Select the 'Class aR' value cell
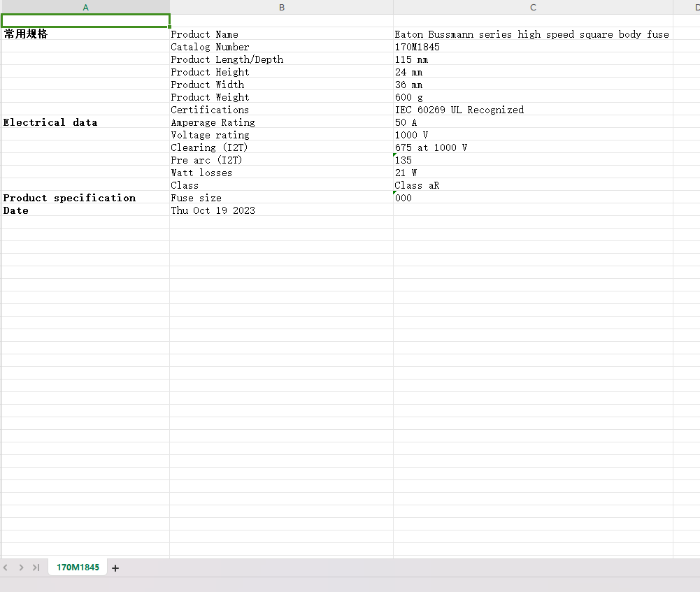This screenshot has height=592, width=700. coord(533,185)
